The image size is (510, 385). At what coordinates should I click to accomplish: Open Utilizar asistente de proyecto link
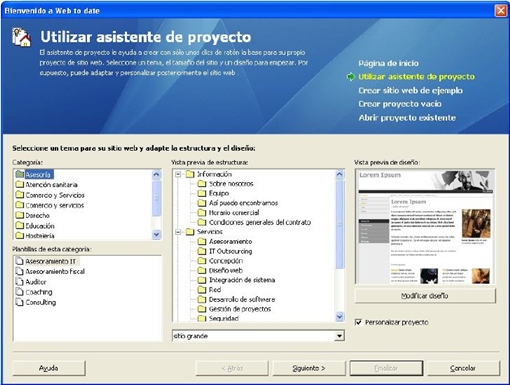(x=417, y=77)
